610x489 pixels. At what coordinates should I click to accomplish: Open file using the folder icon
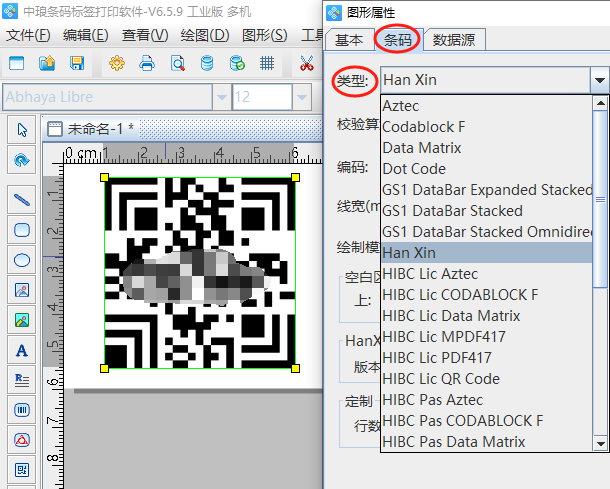(47, 64)
